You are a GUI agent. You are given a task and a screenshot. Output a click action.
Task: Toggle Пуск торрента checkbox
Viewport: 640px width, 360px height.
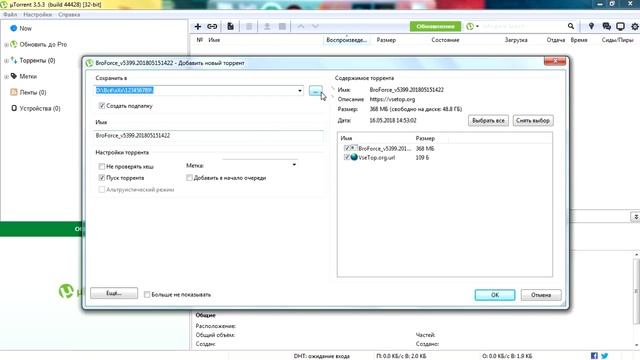[x=102, y=178]
